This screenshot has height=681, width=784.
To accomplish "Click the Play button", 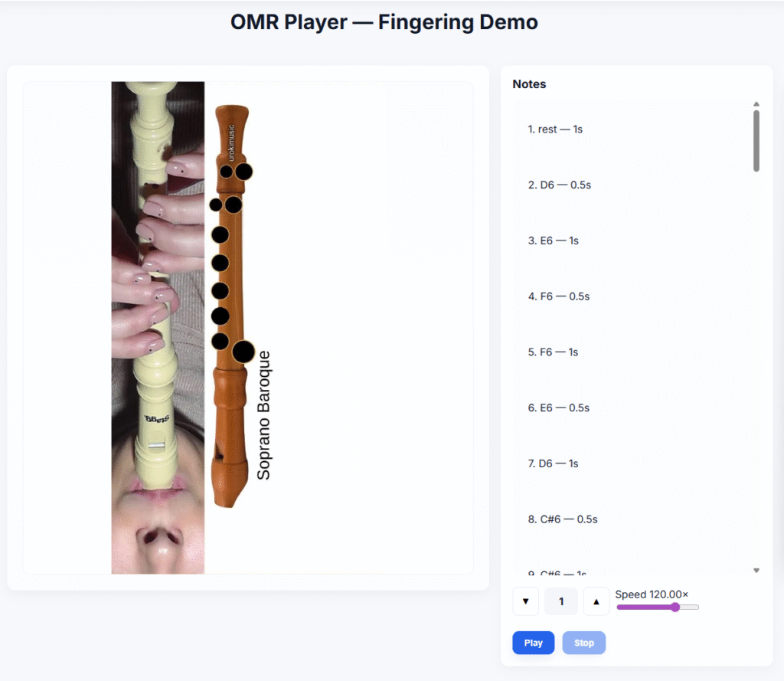I will (533, 643).
